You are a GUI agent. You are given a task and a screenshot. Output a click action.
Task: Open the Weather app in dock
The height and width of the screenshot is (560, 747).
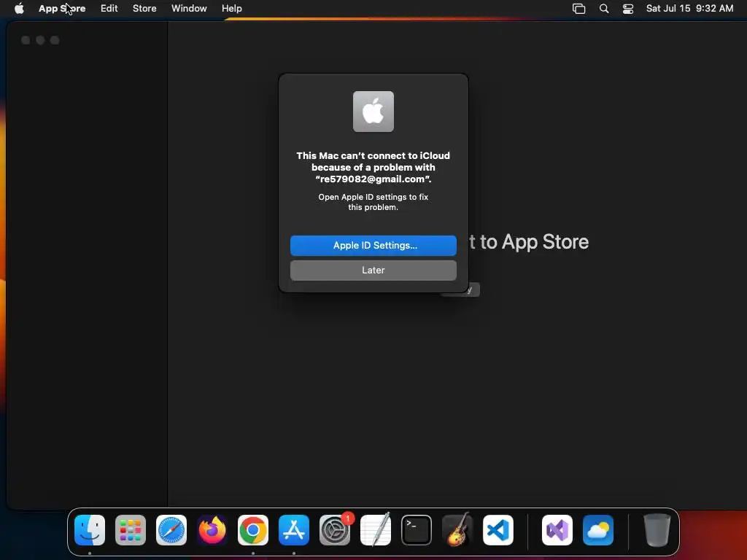(598, 530)
